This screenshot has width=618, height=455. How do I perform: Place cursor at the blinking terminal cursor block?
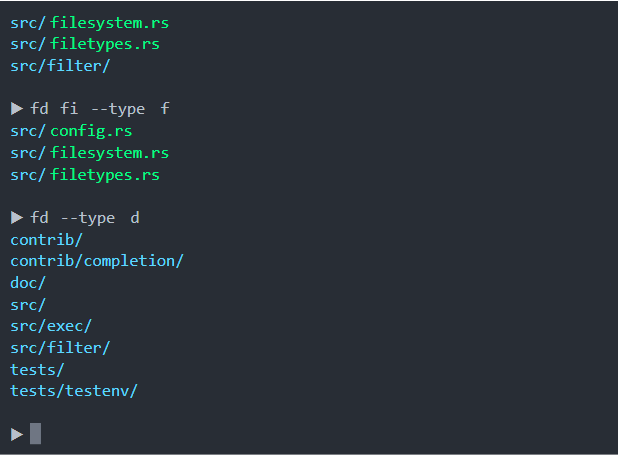[36, 434]
